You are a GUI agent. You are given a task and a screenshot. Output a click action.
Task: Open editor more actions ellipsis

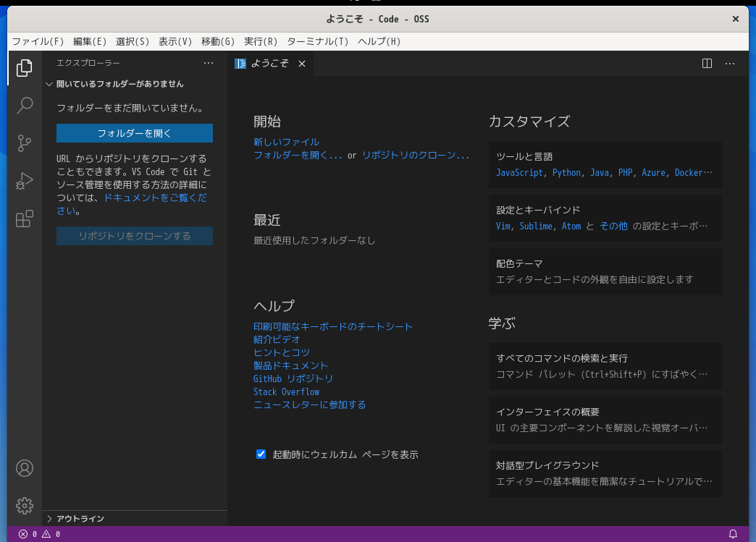[730, 64]
